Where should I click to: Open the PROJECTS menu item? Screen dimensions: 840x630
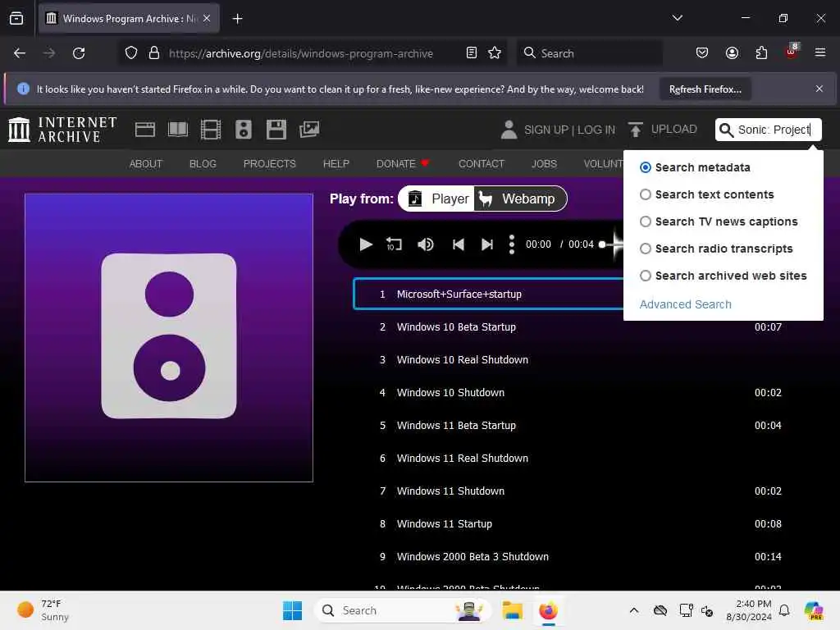coord(269,164)
